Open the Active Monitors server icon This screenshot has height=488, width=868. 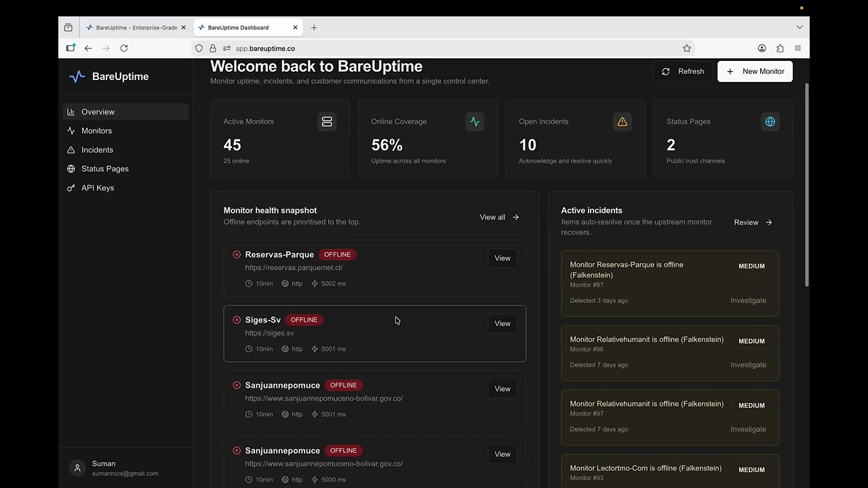(327, 122)
